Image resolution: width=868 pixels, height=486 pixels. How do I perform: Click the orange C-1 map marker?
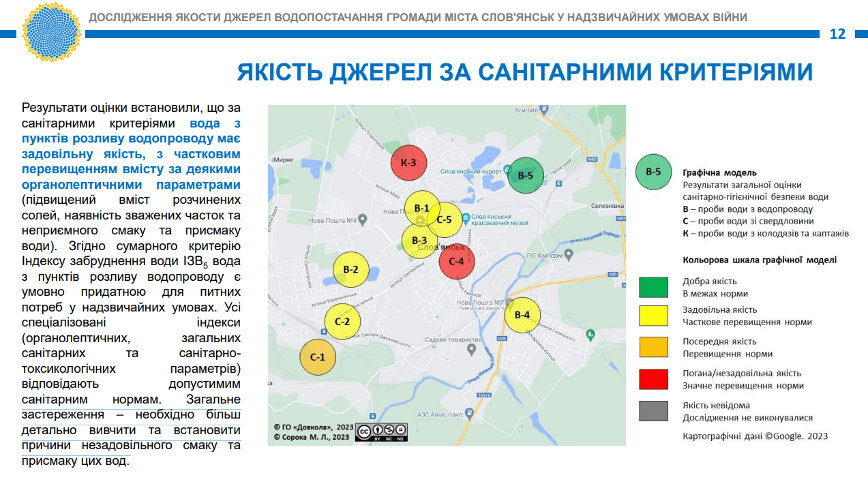tap(318, 357)
